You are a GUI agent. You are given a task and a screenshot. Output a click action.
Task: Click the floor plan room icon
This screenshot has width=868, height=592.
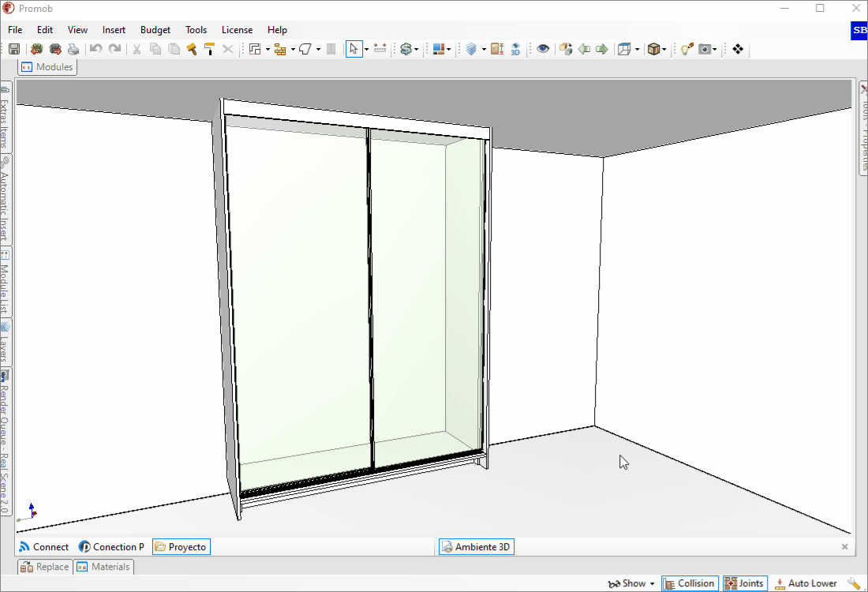(x=255, y=49)
